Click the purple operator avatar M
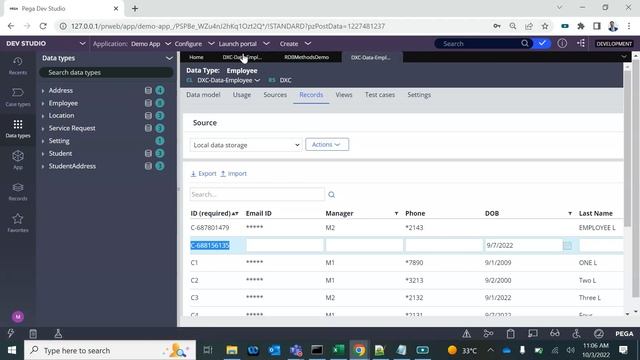The width and height of the screenshot is (640, 360). pyautogui.click(x=18, y=316)
